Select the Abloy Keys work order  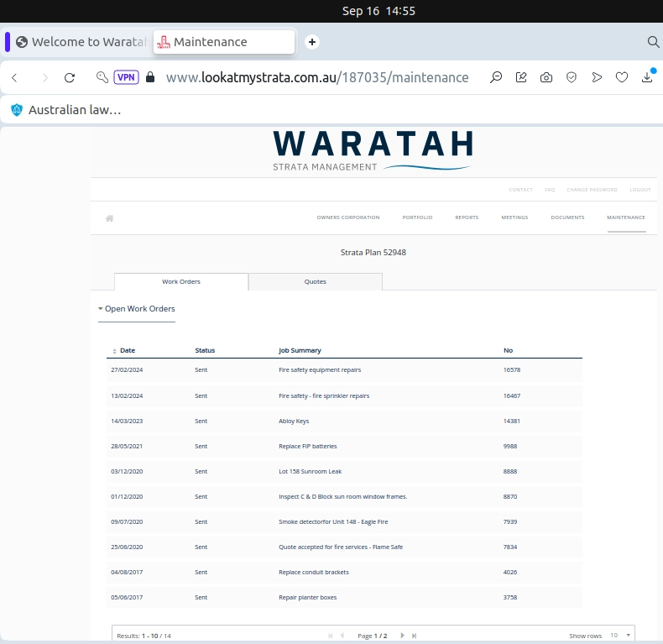click(344, 421)
